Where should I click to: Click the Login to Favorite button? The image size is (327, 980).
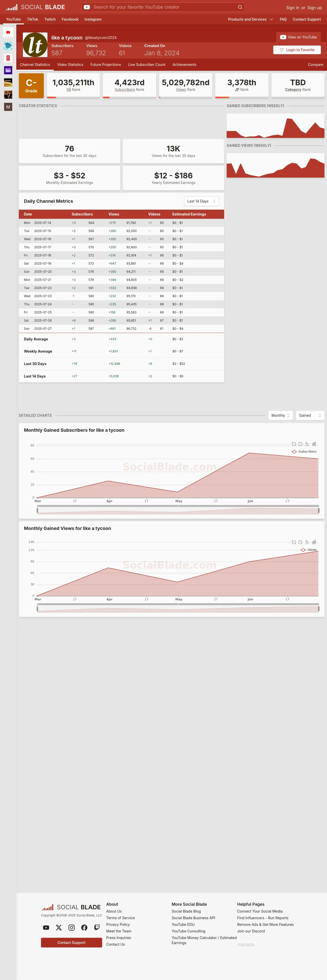(x=297, y=50)
